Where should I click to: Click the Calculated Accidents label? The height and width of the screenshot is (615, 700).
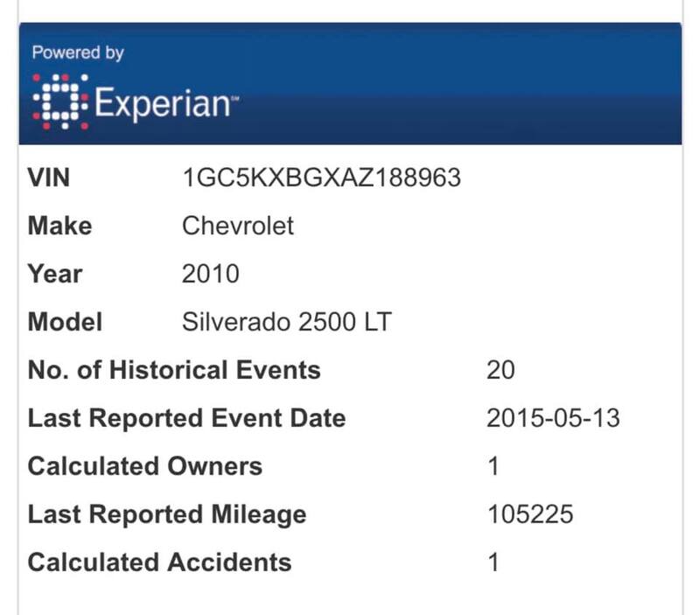[159, 563]
